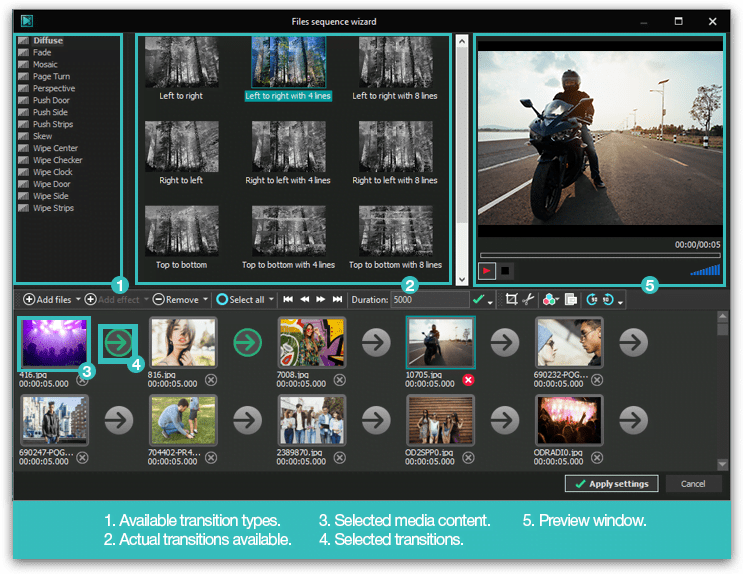Select Page Turn transition type
Image resolution: width=743 pixels, height=574 pixels.
pyautogui.click(x=51, y=76)
